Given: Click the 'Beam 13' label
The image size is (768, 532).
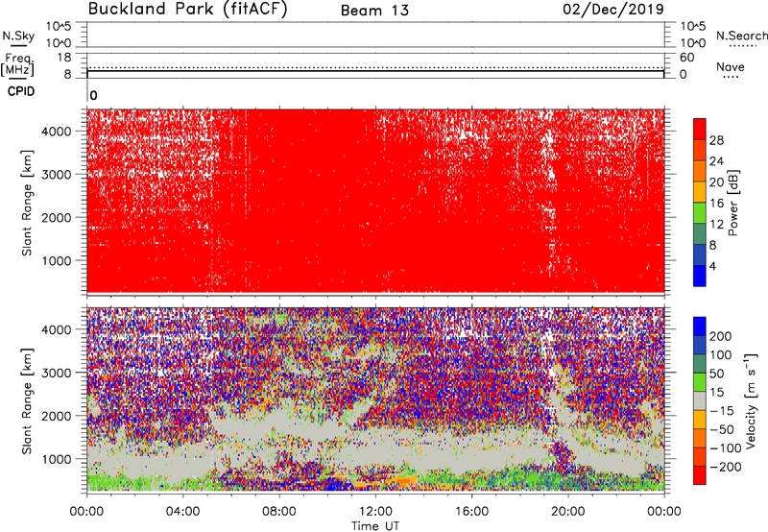Looking at the screenshot, I should 374,11.
